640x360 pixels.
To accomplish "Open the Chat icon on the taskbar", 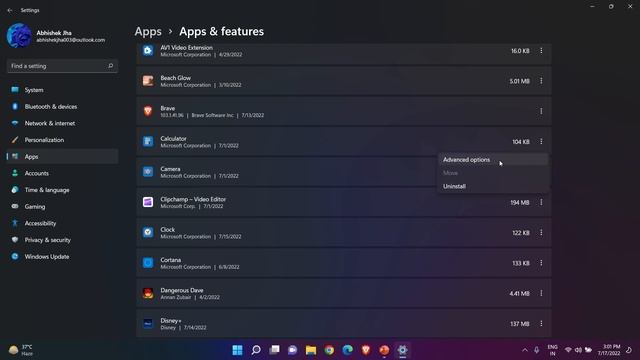I will click(x=293, y=350).
